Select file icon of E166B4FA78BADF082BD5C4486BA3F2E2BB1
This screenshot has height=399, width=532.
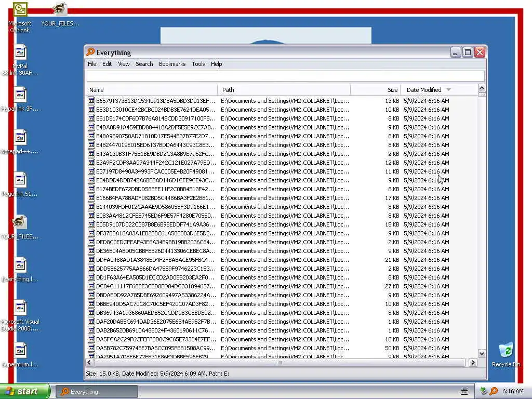[x=91, y=197]
